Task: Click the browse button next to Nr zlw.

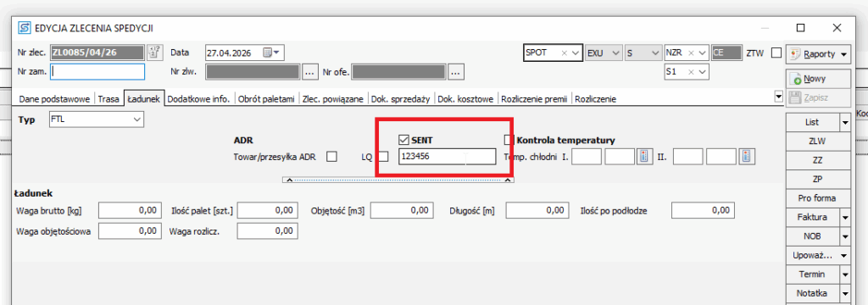Action: (x=310, y=71)
